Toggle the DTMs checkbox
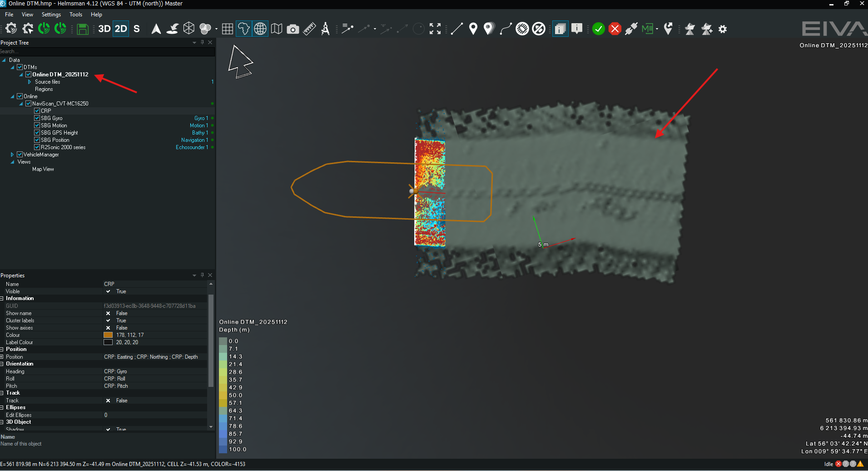 pos(20,67)
